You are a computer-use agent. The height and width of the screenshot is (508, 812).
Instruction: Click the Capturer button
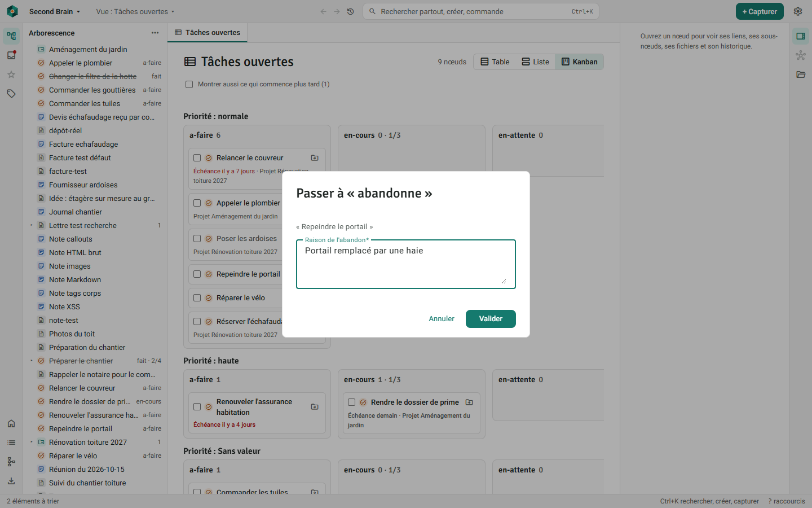(x=760, y=11)
